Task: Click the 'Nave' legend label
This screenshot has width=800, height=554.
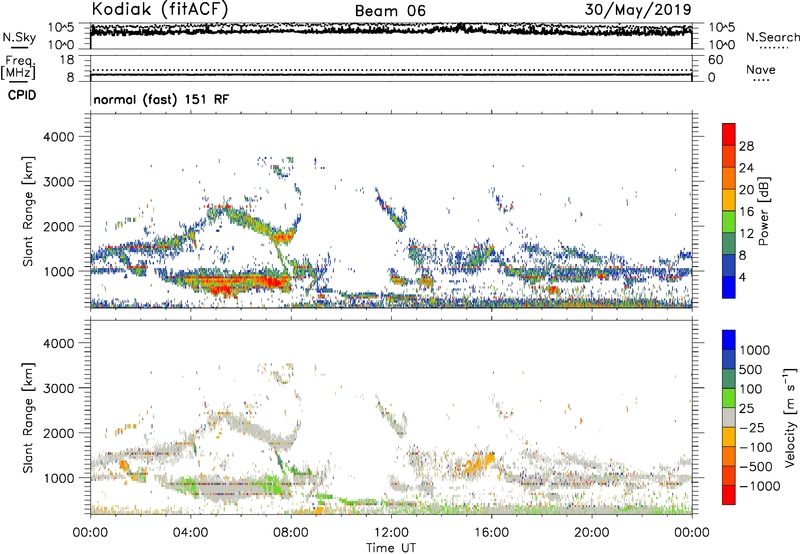Action: [x=761, y=69]
